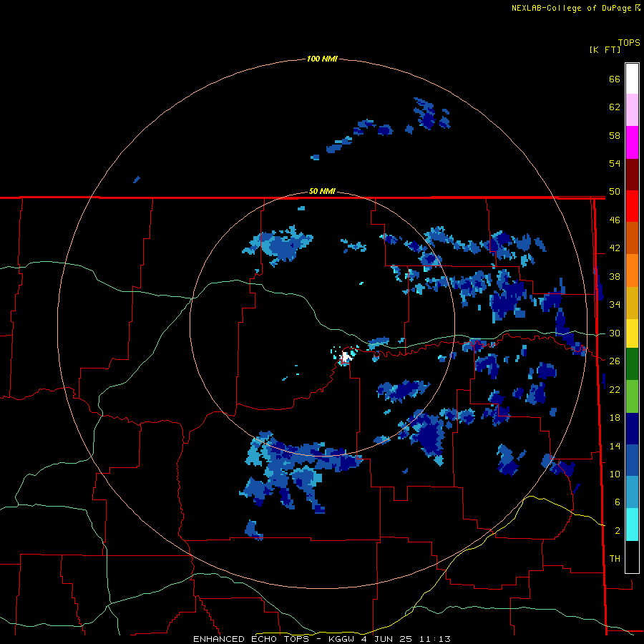Screen dimensions: 644x644
Task: Click the 66 legend value
Action: click(x=615, y=79)
